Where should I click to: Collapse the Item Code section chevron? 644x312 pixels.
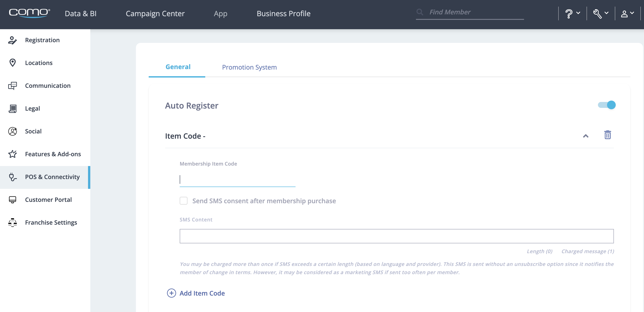pos(586,136)
